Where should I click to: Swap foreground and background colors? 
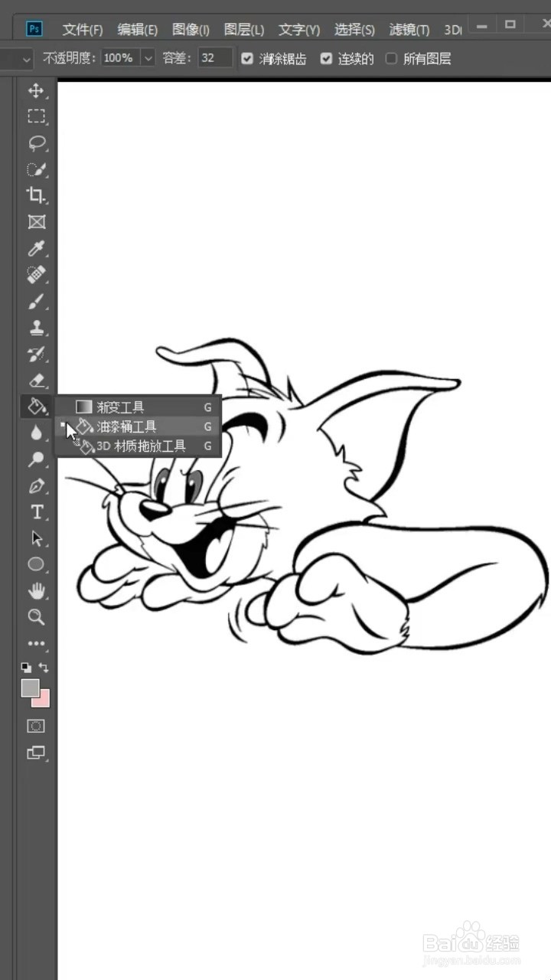[44, 668]
